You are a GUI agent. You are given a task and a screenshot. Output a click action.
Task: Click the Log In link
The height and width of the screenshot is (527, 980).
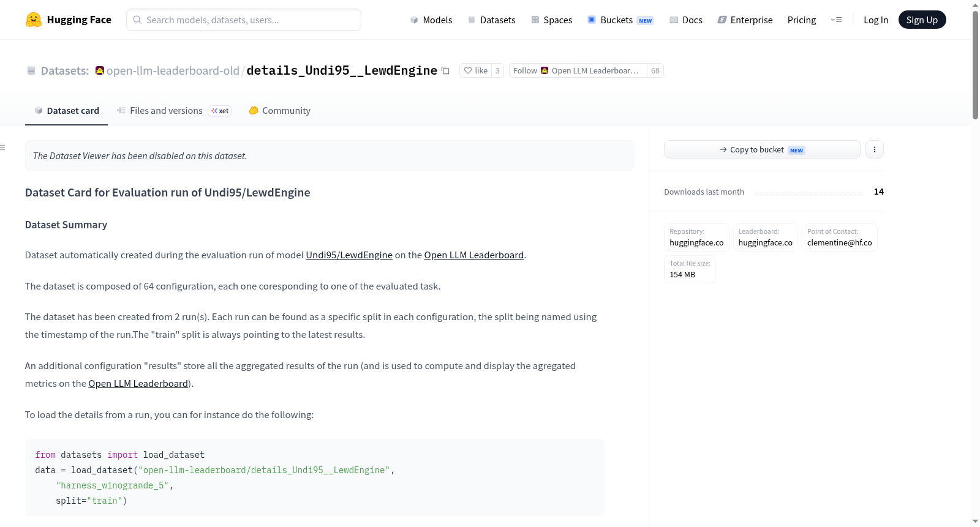point(876,20)
